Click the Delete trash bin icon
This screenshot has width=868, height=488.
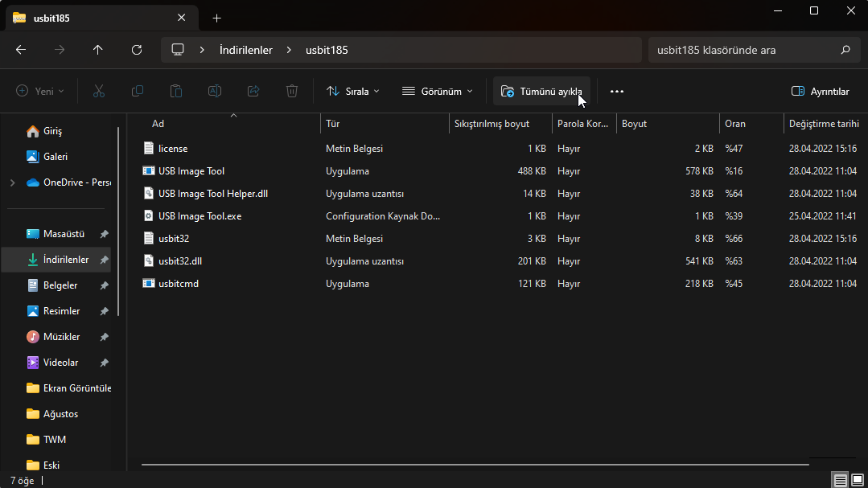pos(292,92)
